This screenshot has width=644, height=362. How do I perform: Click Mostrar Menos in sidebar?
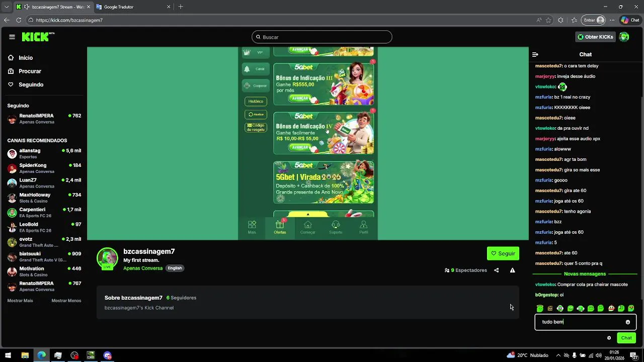pos(66,301)
